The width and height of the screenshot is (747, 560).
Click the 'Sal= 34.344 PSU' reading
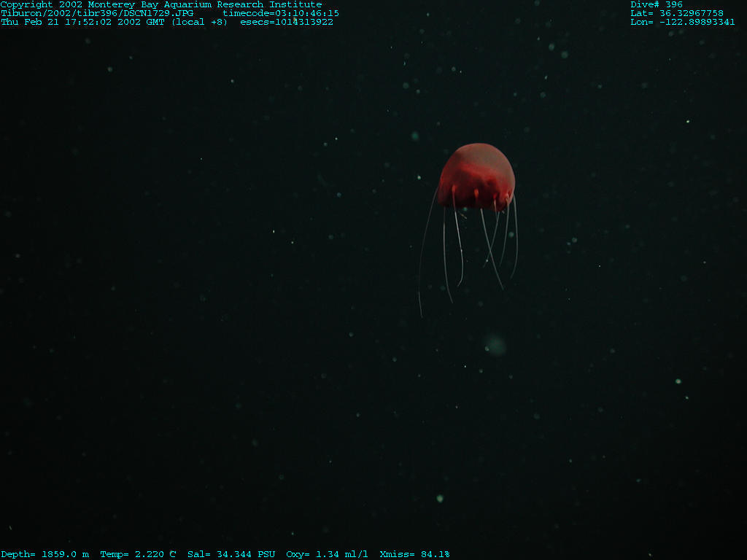click(231, 554)
